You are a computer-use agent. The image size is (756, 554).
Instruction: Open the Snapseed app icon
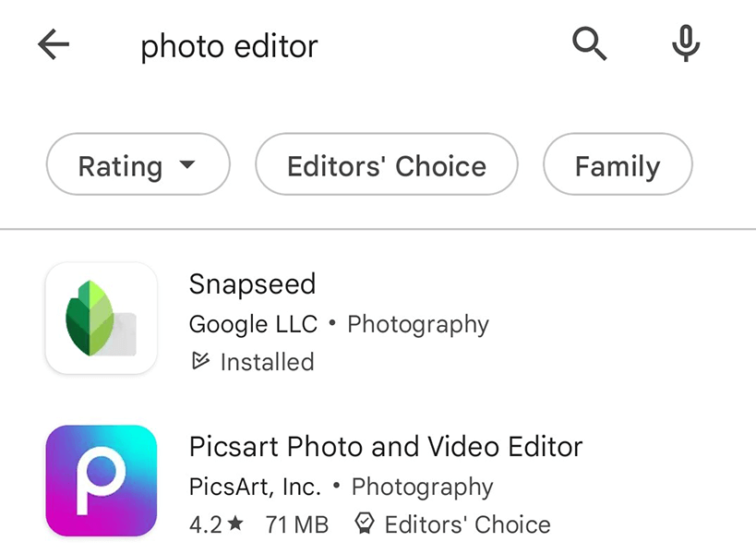[101, 318]
